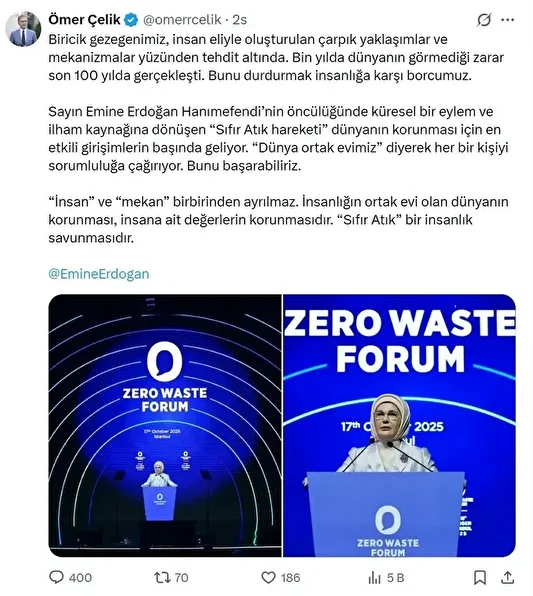This screenshot has height=596, width=533.
Task: Click the repost arrows icon
Action: (x=162, y=578)
